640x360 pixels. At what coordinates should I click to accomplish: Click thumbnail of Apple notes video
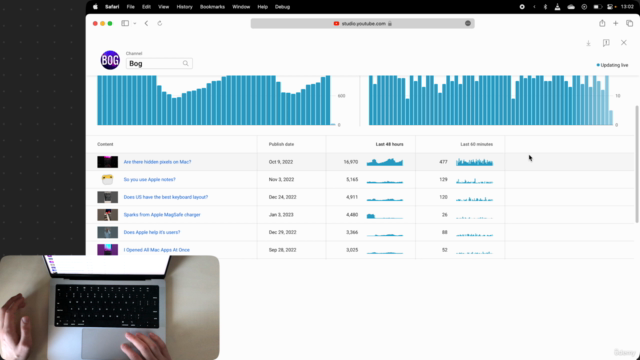(107, 180)
